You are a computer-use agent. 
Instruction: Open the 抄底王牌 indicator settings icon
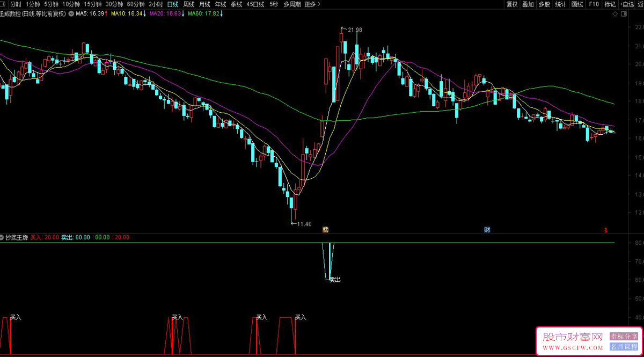3,237
